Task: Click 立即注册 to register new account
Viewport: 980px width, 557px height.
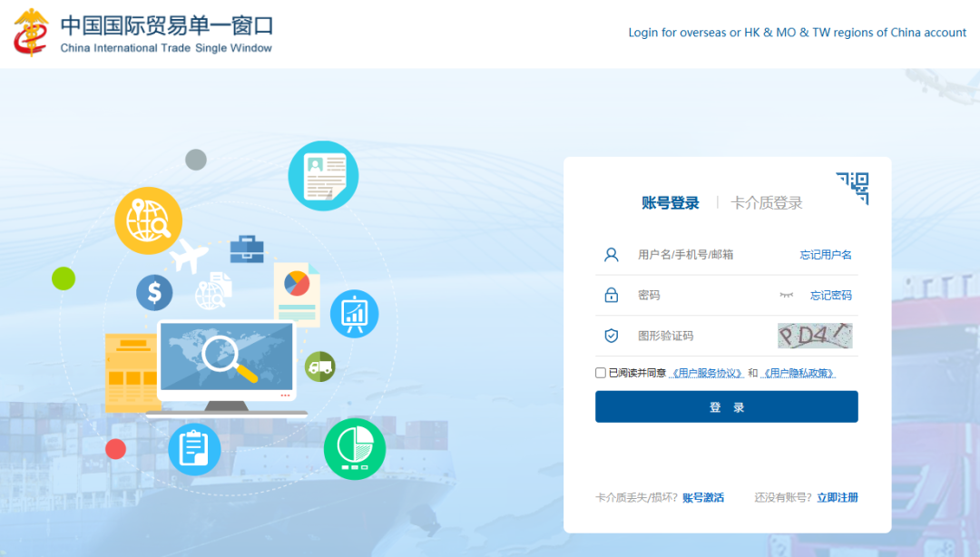Action: (x=836, y=497)
